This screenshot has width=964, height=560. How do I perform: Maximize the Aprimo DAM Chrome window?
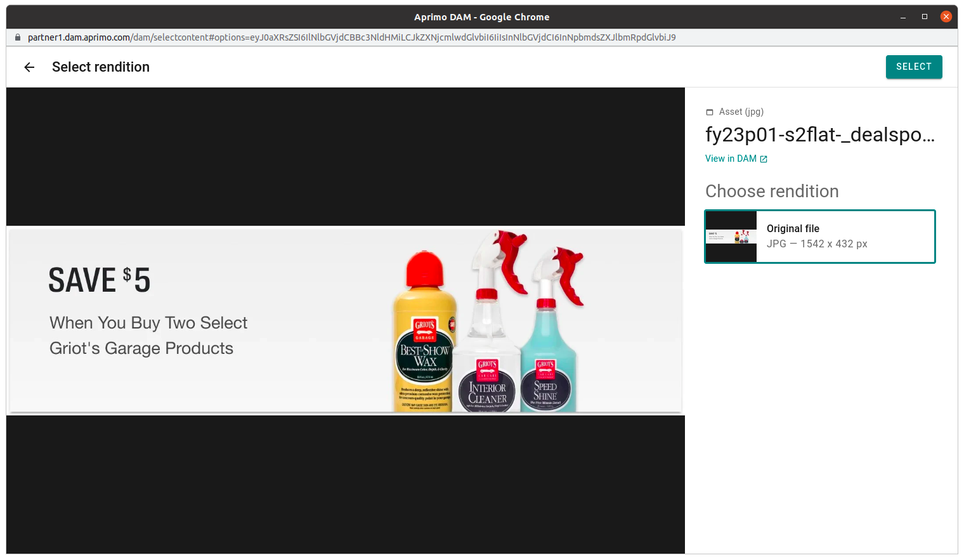[925, 17]
